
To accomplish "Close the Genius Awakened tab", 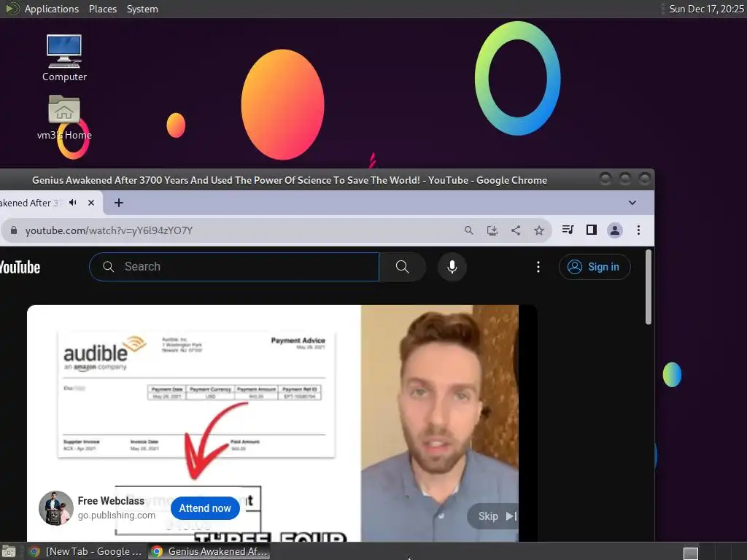I will (x=91, y=203).
